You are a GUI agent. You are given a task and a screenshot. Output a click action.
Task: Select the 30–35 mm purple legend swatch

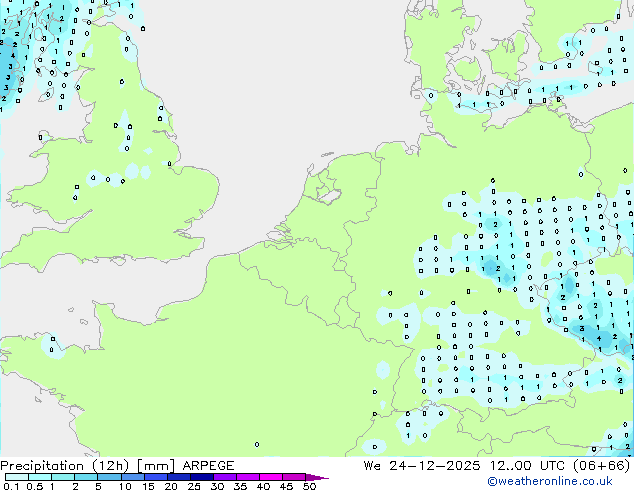[x=224, y=477]
